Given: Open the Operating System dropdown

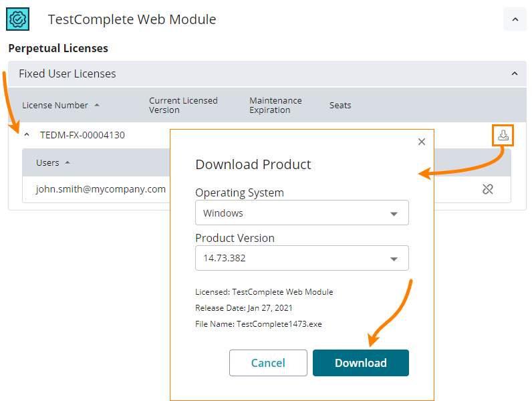Looking at the screenshot, I should (302, 213).
